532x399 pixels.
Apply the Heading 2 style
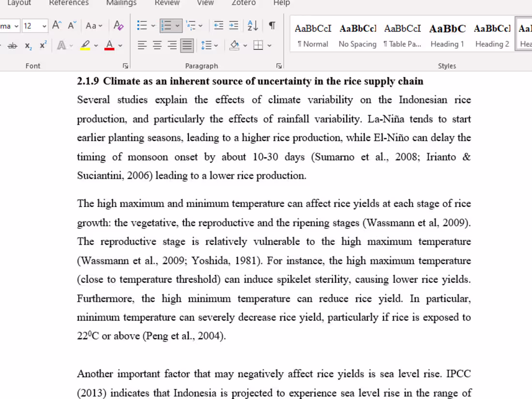(492, 35)
